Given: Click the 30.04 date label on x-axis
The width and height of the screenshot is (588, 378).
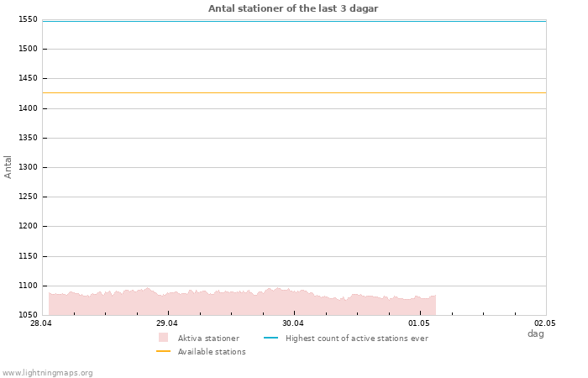Looking at the screenshot, I should [x=293, y=323].
